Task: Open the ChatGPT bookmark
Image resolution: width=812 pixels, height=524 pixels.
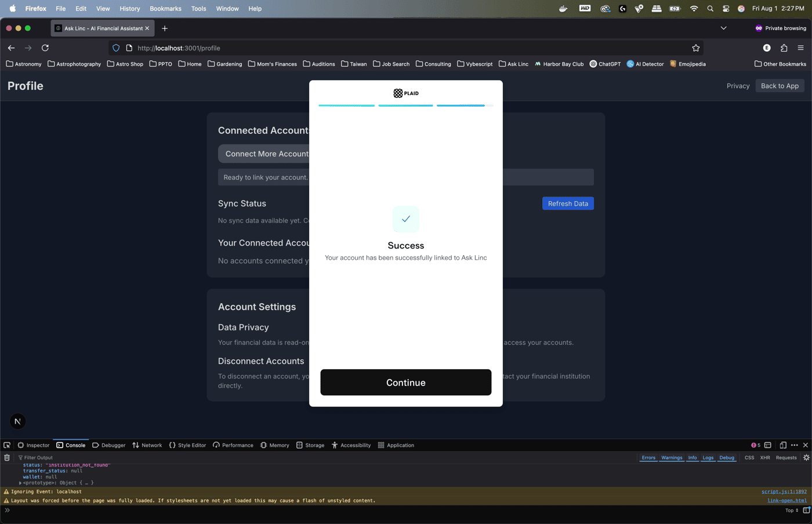Action: [605, 64]
